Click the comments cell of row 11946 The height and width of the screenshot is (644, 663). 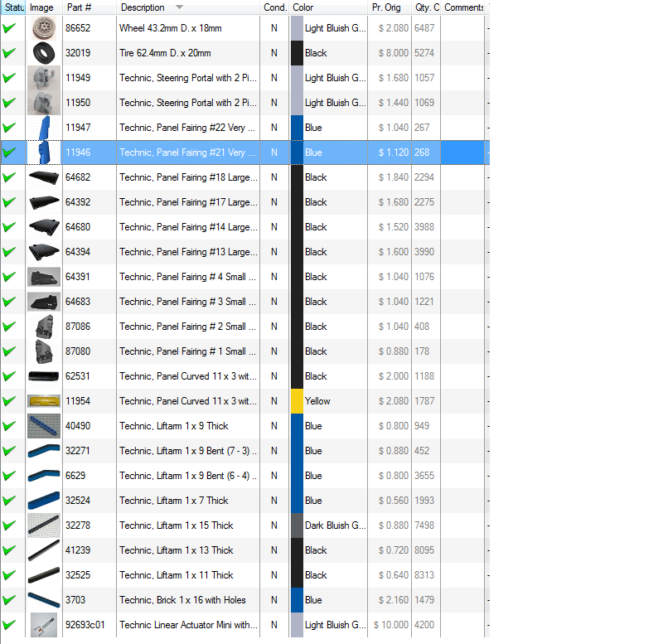coord(462,153)
